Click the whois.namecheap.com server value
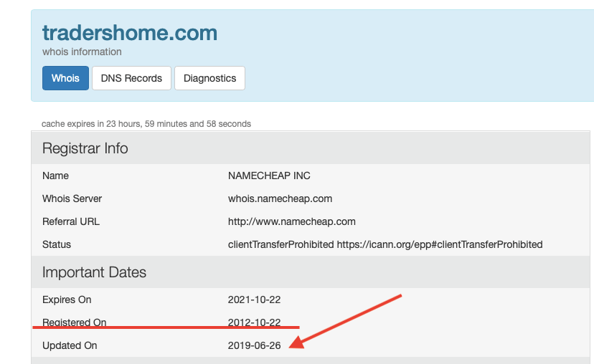Viewport: 594px width, 364px height. tap(280, 198)
